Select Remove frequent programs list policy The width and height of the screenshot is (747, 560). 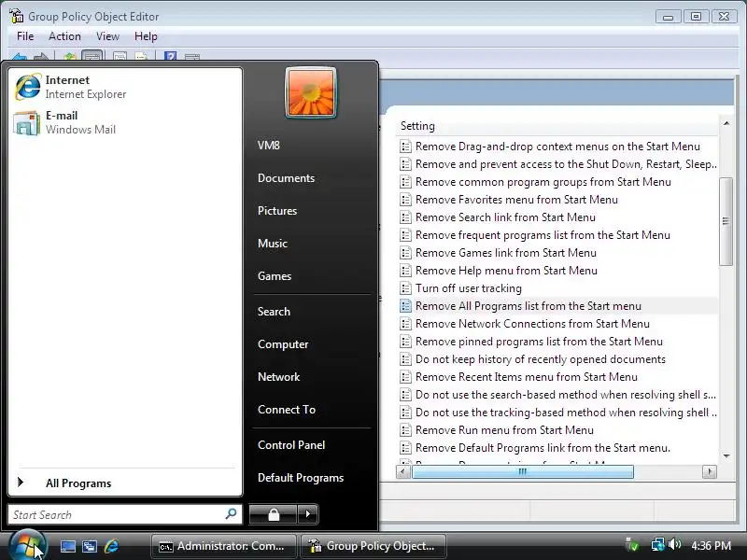click(543, 235)
